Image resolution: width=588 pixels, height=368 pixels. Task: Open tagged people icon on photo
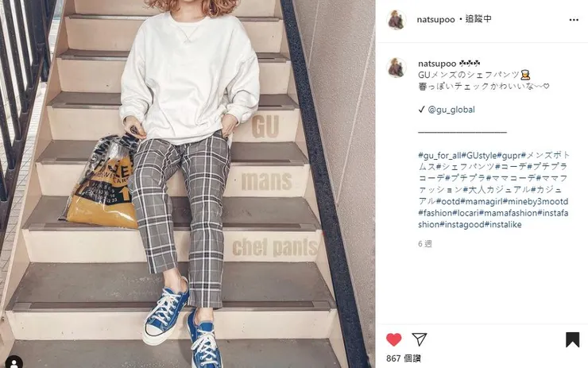pos(14,362)
